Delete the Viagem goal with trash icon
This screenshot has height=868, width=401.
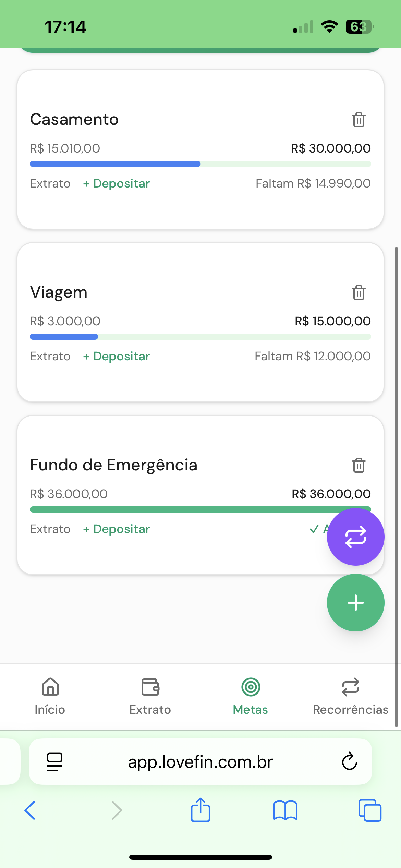(x=359, y=292)
